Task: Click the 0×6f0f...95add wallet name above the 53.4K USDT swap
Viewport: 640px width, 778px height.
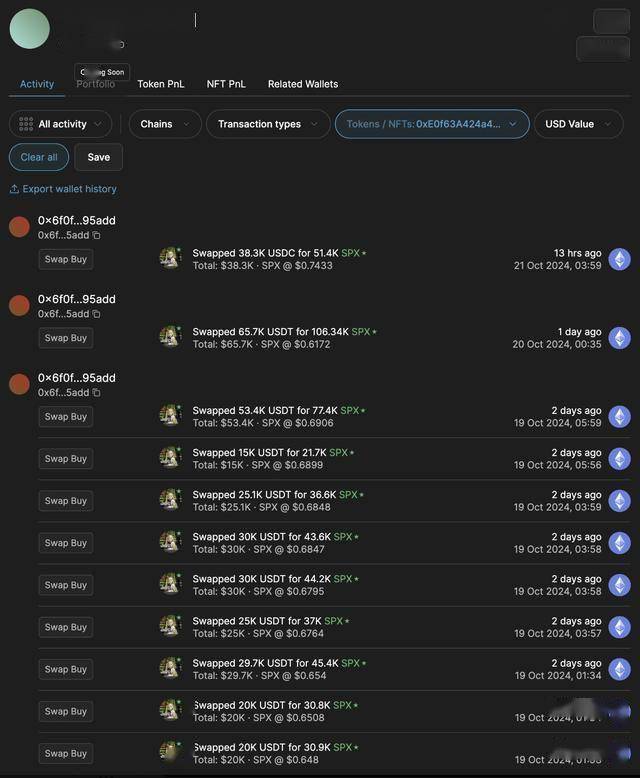Action: [76, 378]
